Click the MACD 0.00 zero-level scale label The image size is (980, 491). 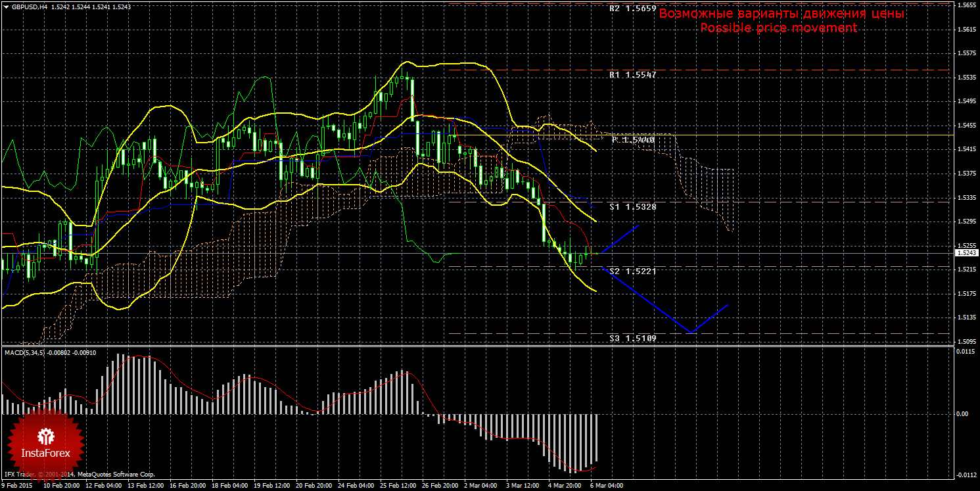coord(962,413)
